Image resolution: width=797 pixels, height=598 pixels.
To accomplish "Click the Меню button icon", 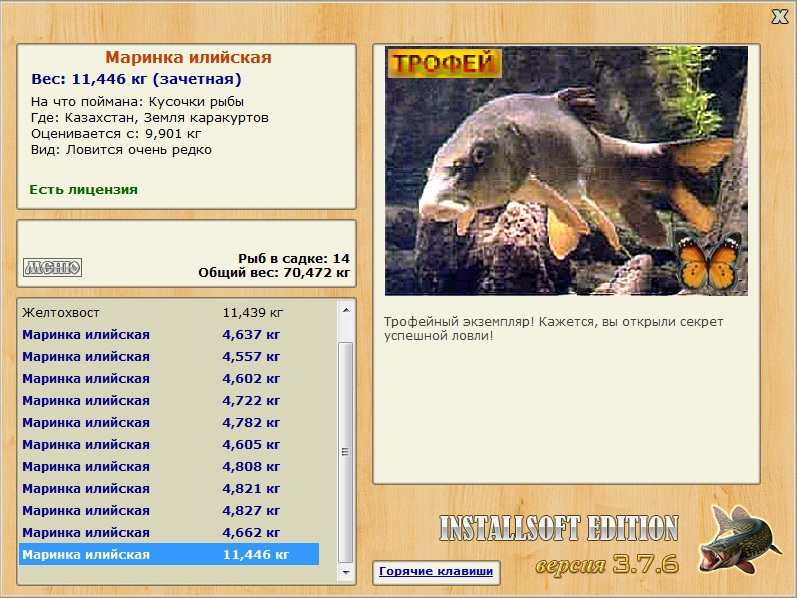I will click(x=52, y=267).
